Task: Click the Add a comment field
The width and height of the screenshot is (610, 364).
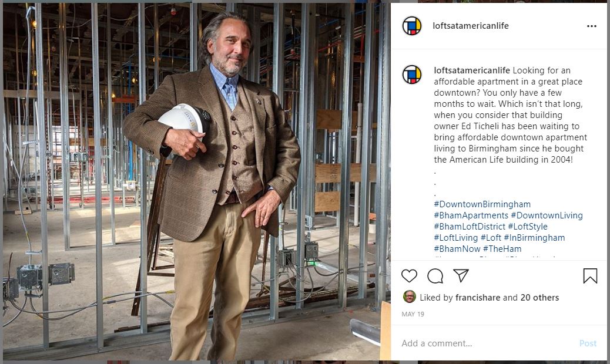Action: click(x=486, y=343)
